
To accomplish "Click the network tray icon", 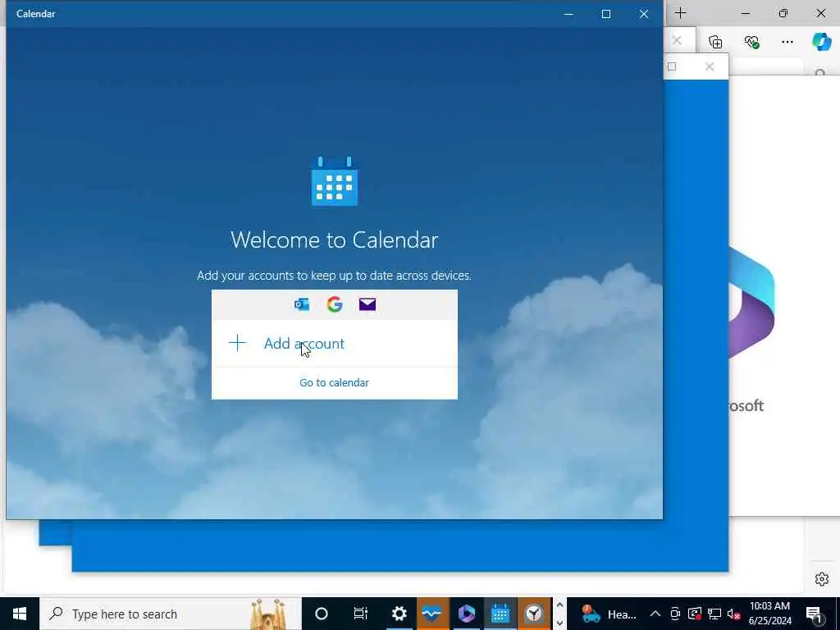I will pos(714,614).
